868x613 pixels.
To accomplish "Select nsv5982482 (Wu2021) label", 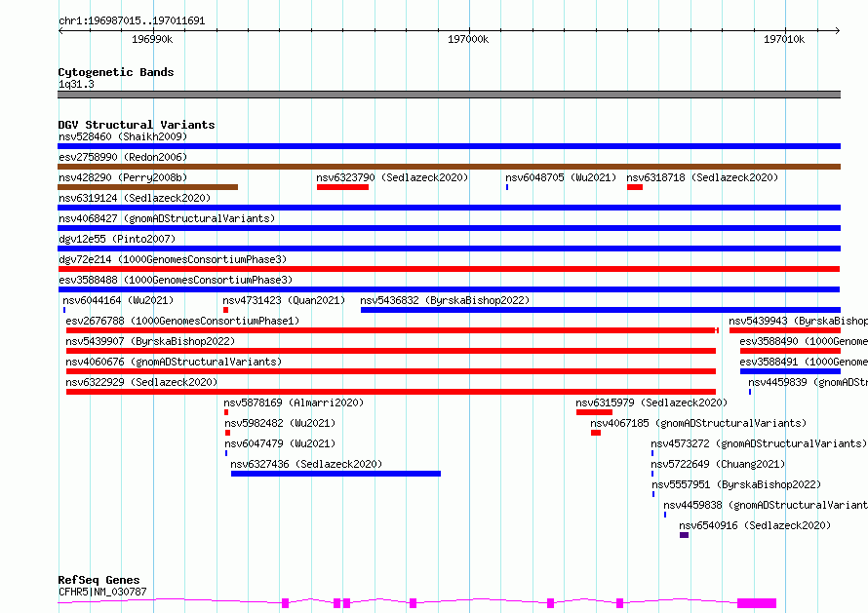I will click(x=280, y=423).
